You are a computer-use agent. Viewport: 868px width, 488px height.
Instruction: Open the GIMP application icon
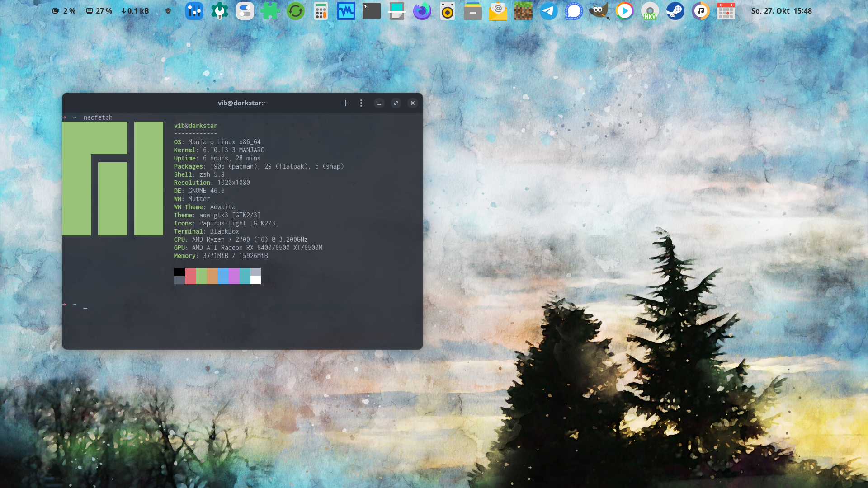[599, 11]
